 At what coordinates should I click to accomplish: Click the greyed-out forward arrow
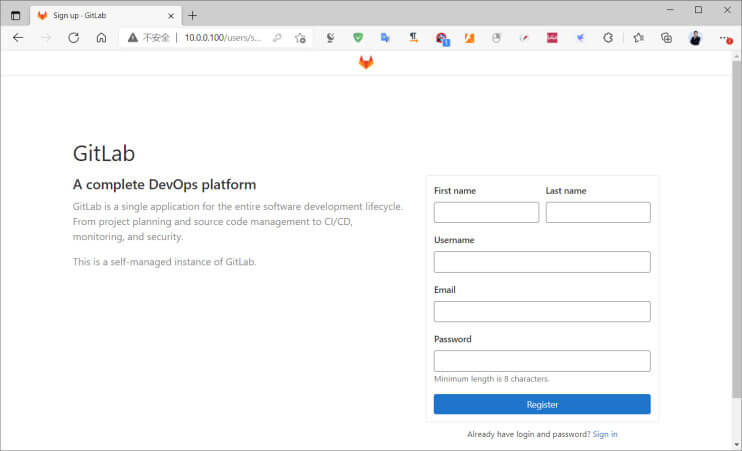pos(46,38)
